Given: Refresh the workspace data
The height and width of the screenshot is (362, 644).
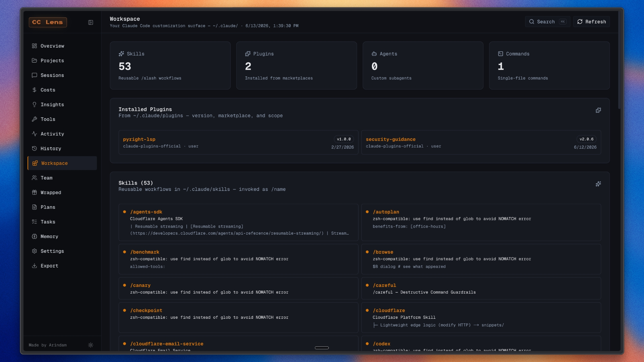Looking at the screenshot, I should coord(591,22).
